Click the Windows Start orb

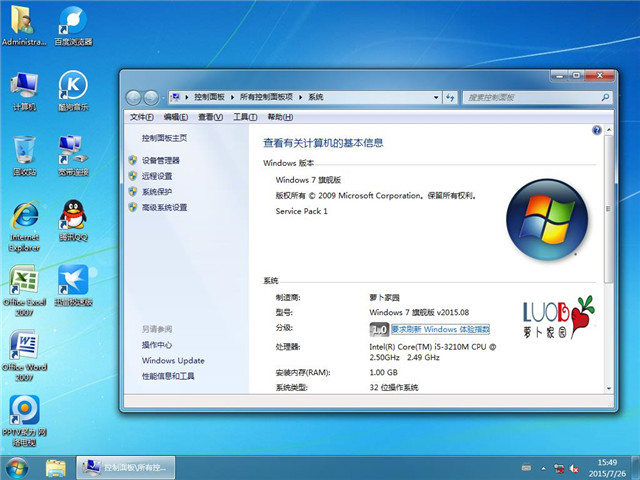(x=18, y=467)
